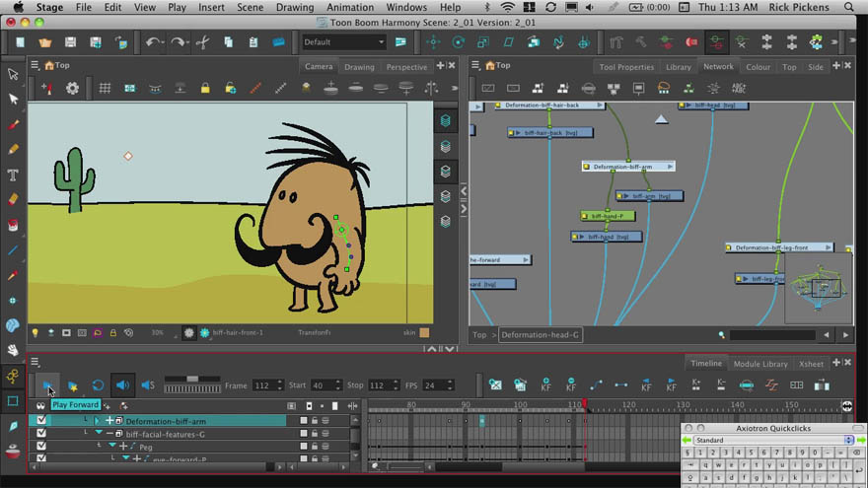Uncheck the Peg layer checkbox
Screen dimensions: 868x488
coord(41,446)
